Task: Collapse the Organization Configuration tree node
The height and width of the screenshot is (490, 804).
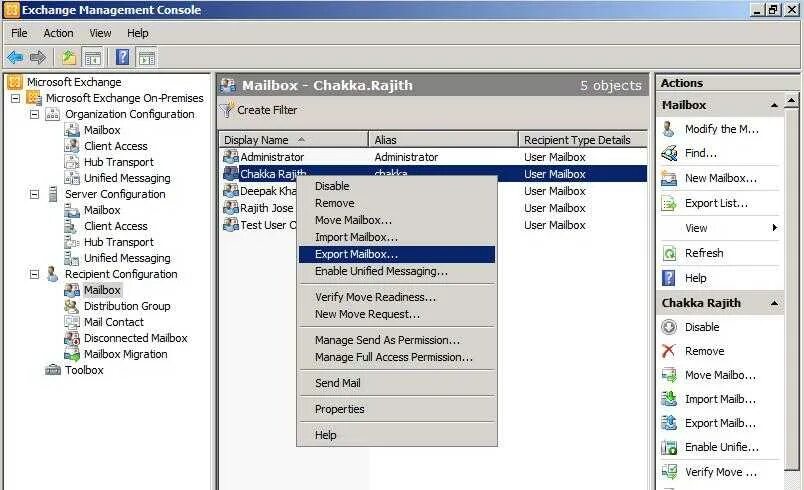Action: (x=34, y=114)
